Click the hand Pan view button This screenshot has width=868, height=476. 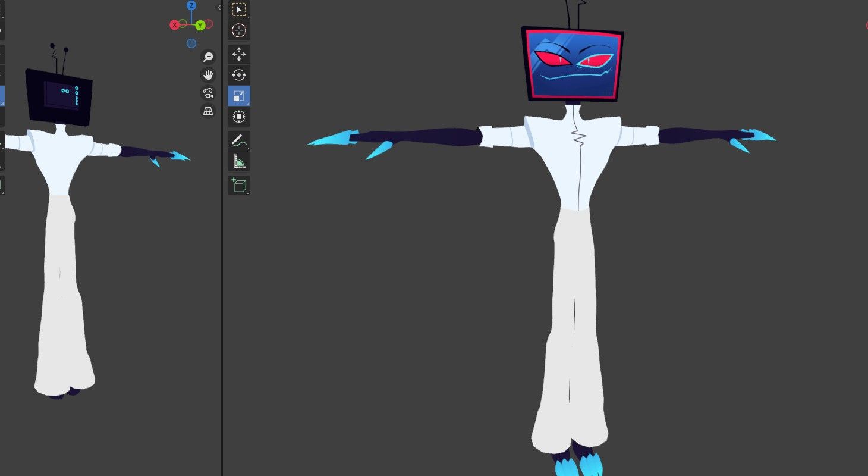pos(208,75)
